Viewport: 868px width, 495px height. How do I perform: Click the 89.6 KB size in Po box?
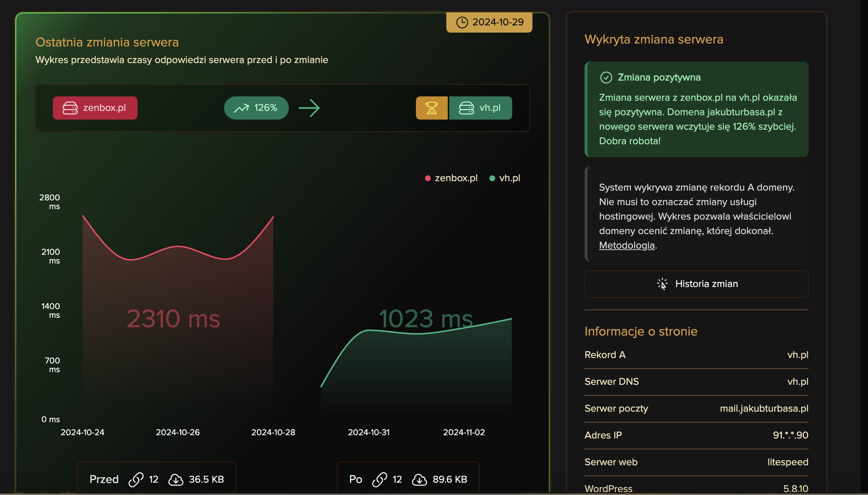(x=450, y=480)
